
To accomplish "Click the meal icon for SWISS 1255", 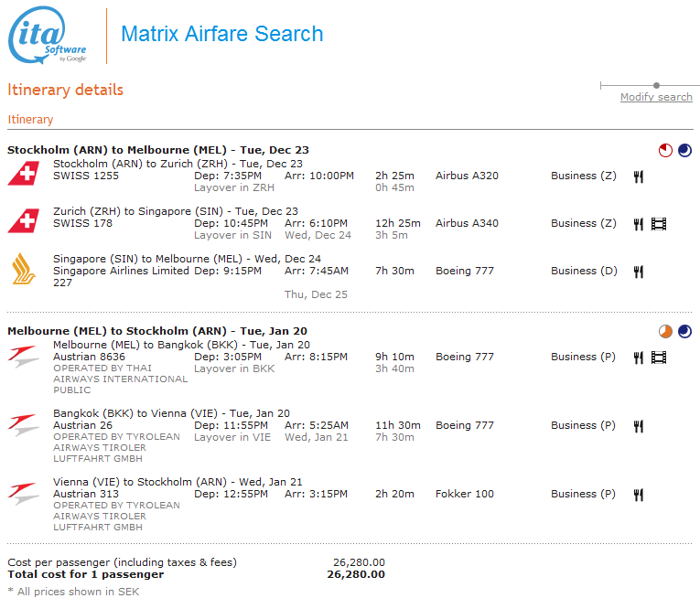I will (x=639, y=176).
